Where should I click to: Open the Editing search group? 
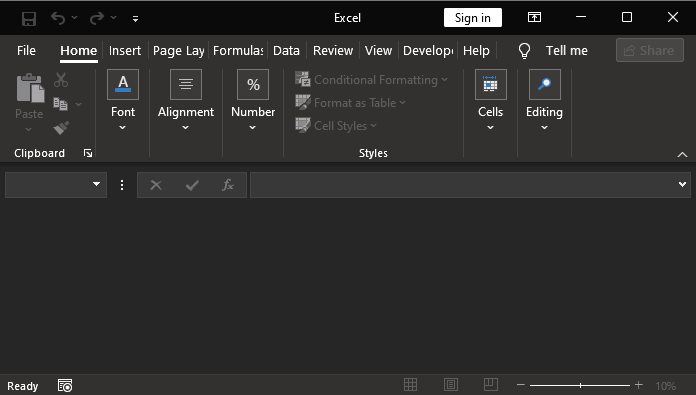point(545,84)
